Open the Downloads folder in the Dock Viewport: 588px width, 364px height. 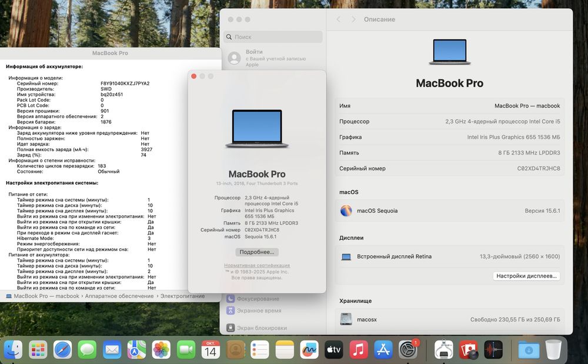pos(529,350)
